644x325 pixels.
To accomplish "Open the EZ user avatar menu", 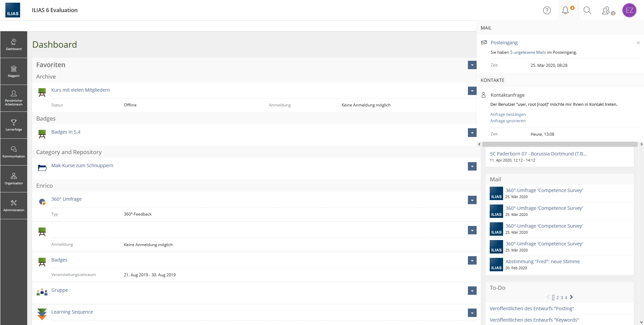I will pos(629,10).
